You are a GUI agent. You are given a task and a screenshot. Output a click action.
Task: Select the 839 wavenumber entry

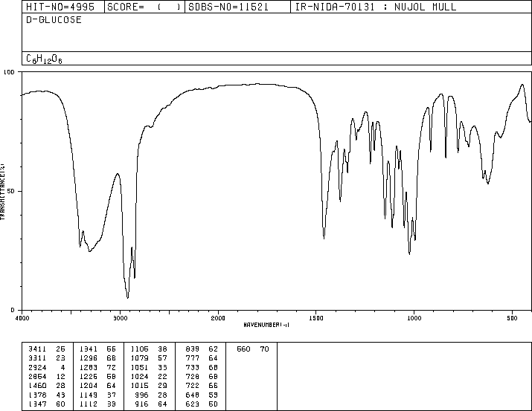tap(193, 349)
